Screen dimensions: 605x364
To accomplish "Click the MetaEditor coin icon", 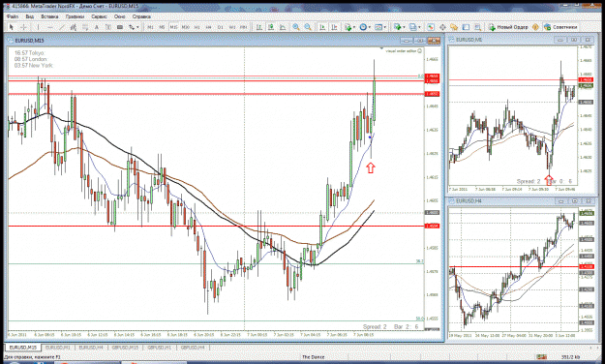I will coord(535,27).
